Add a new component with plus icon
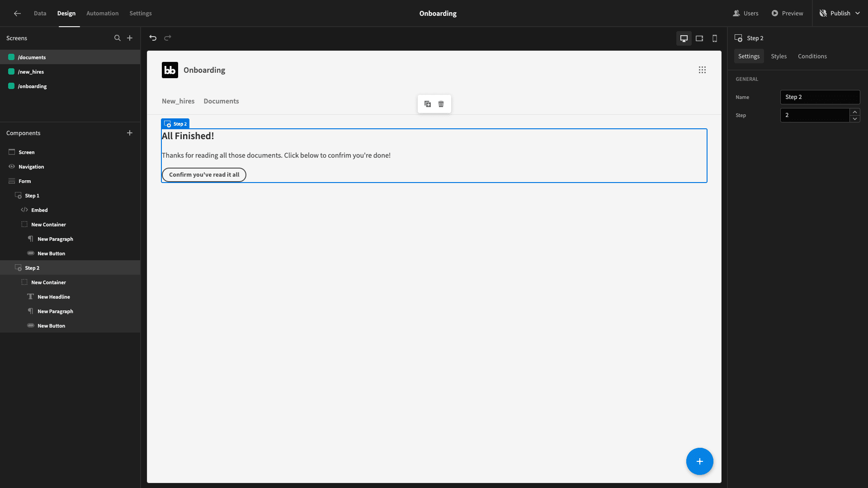The width and height of the screenshot is (868, 488). click(x=130, y=133)
